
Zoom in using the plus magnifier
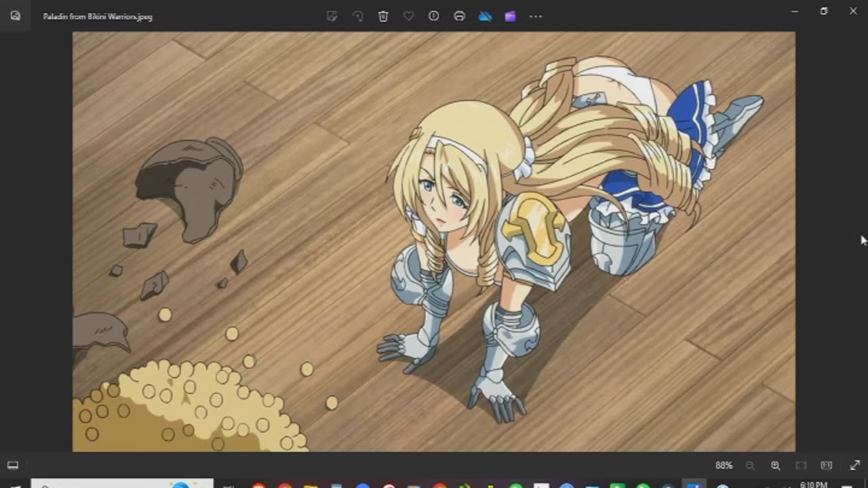click(x=775, y=466)
